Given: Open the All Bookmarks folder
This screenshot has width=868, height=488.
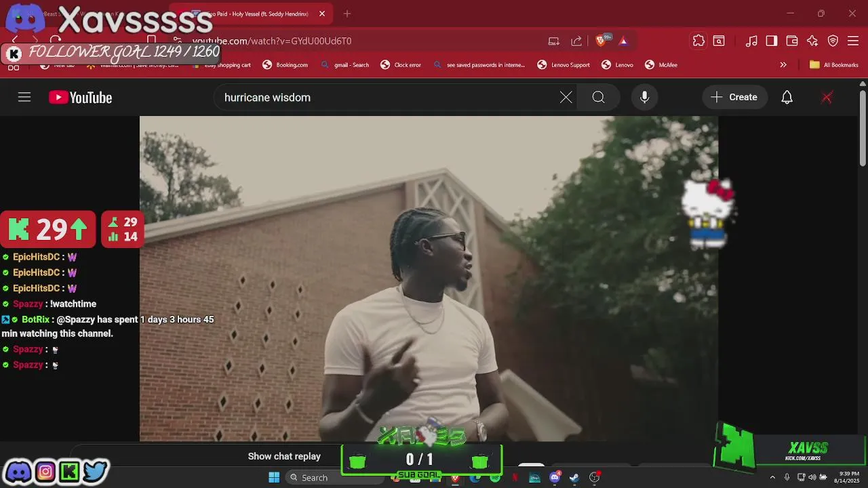Looking at the screenshot, I should [x=834, y=65].
